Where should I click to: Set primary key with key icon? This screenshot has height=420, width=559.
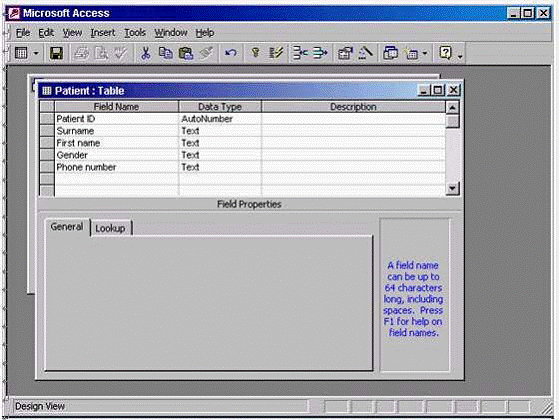click(255, 53)
